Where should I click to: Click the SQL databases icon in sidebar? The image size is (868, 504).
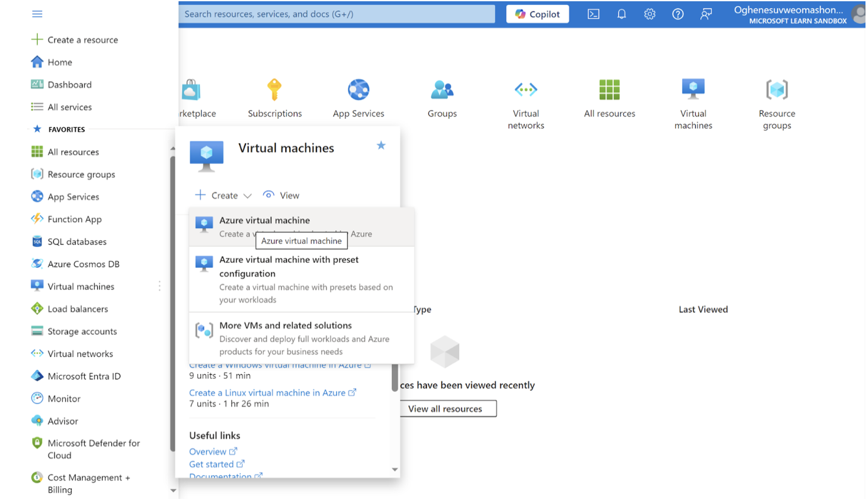click(37, 241)
